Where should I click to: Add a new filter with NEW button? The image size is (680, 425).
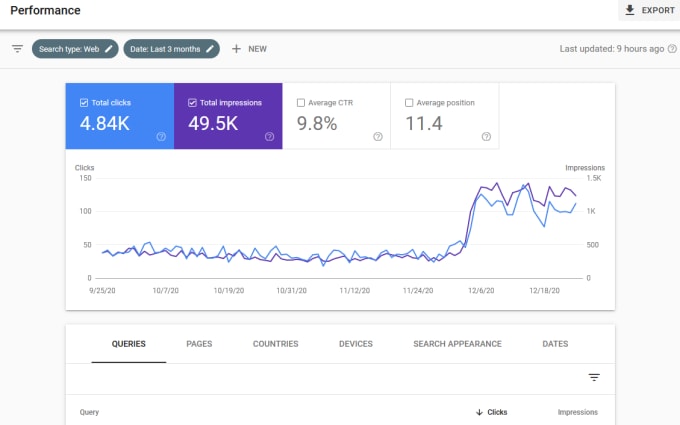249,49
